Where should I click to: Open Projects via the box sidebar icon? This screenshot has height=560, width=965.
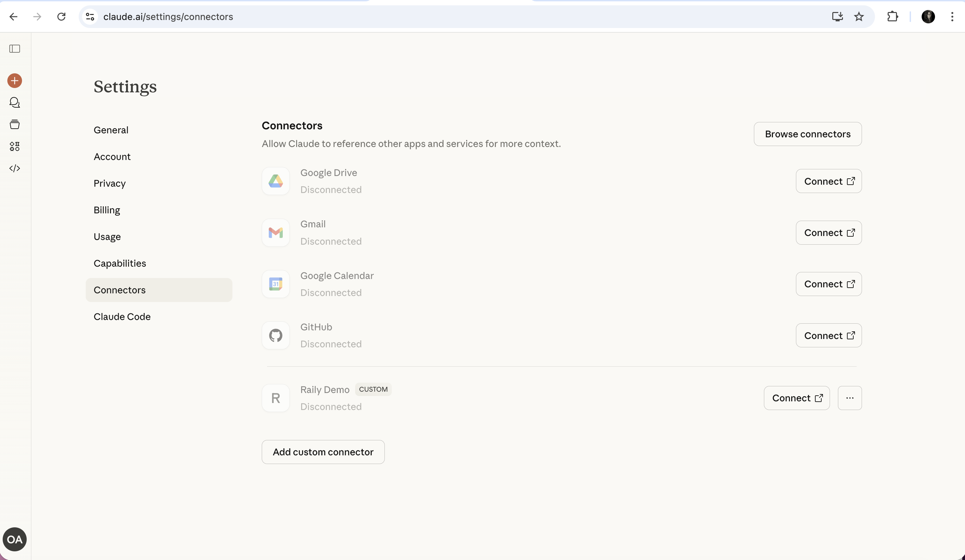(15, 124)
